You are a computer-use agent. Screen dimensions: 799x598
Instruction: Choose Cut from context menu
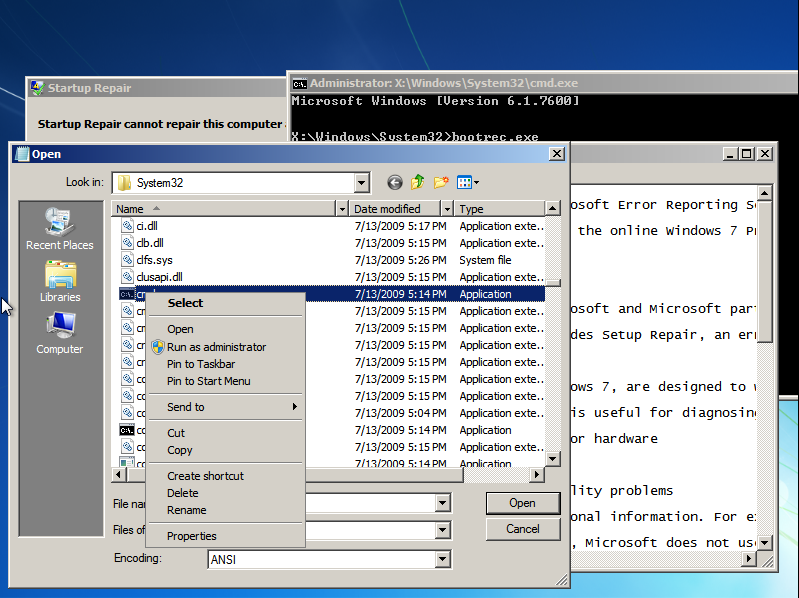[226, 433]
